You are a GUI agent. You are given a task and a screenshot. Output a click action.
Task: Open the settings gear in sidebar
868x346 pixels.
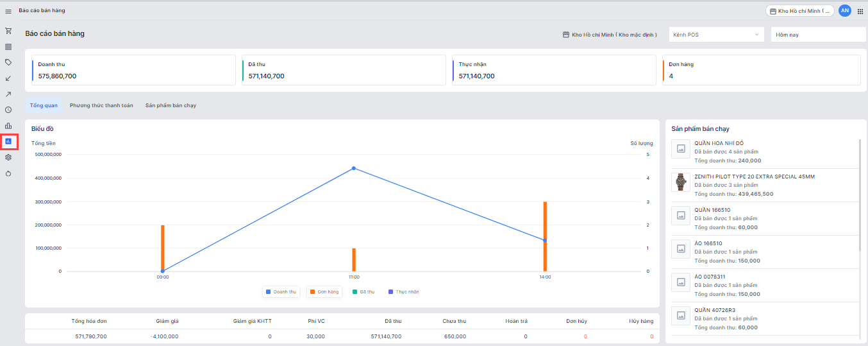pyautogui.click(x=8, y=157)
